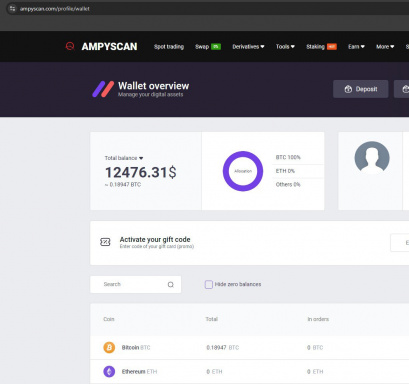Image resolution: width=409 pixels, height=384 pixels.
Task: Click the purple Ethereum coin icon
Action: pyautogui.click(x=109, y=371)
